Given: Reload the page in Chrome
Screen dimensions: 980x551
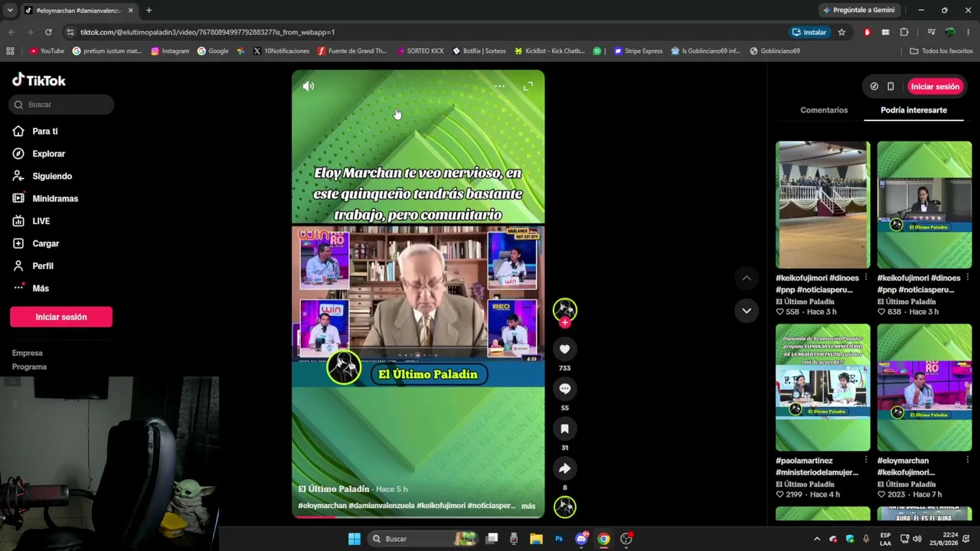Looking at the screenshot, I should pyautogui.click(x=48, y=32).
